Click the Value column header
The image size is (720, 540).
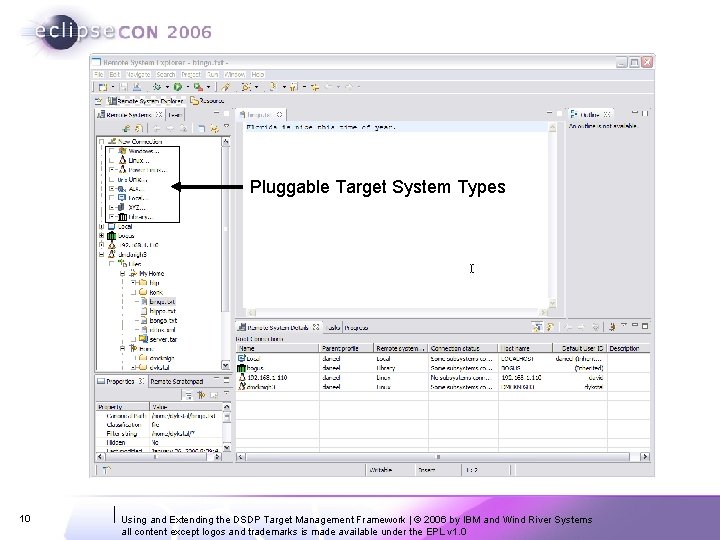pyautogui.click(x=186, y=407)
